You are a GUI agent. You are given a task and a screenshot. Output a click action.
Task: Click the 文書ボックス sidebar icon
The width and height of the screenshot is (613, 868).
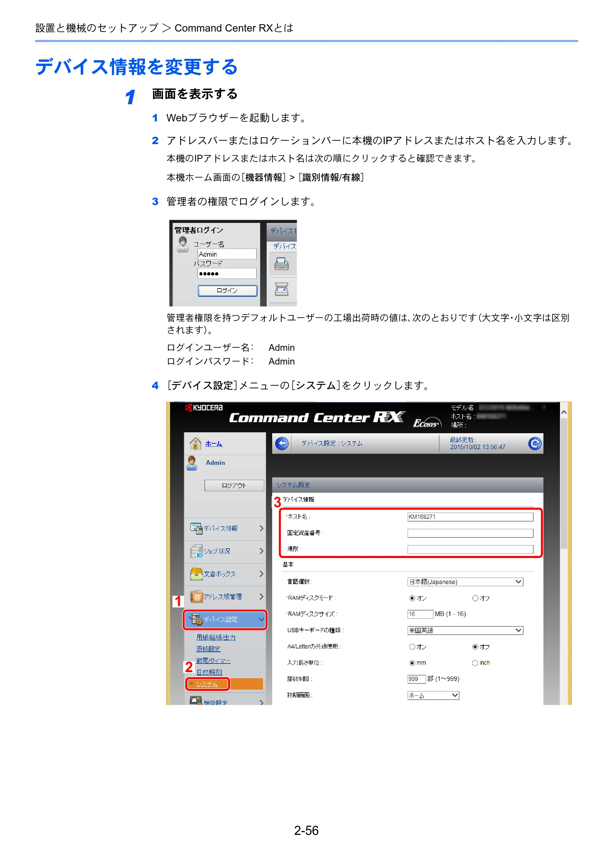[196, 573]
